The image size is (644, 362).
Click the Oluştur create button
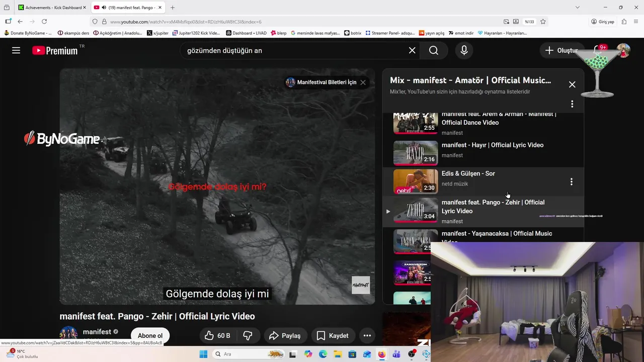pyautogui.click(x=561, y=50)
